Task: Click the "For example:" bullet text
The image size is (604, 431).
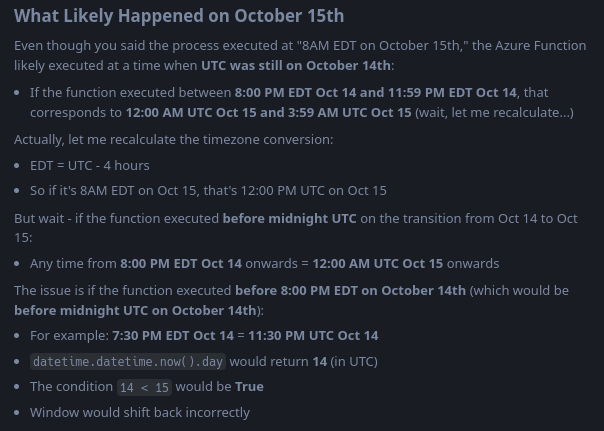Action: (70, 336)
